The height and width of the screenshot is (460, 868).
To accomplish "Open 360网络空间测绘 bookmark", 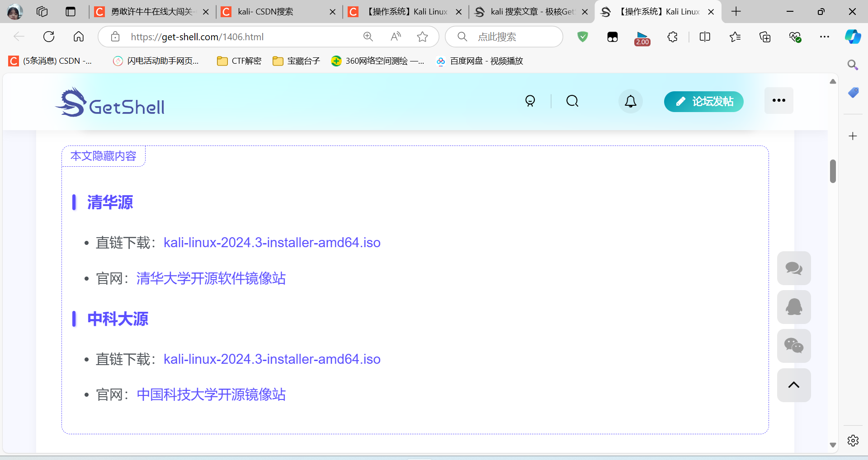I will pos(377,61).
